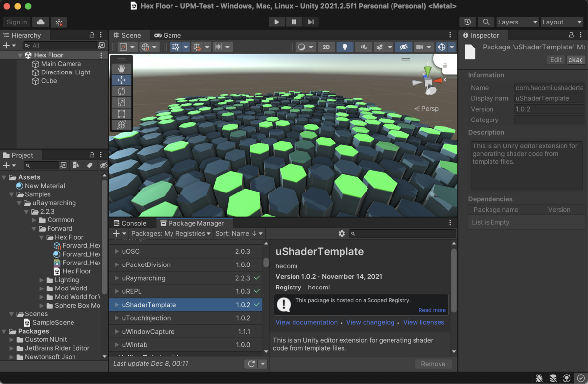The height and width of the screenshot is (384, 588).
Task: Open Packages: My Registries dropdown
Action: coord(171,234)
